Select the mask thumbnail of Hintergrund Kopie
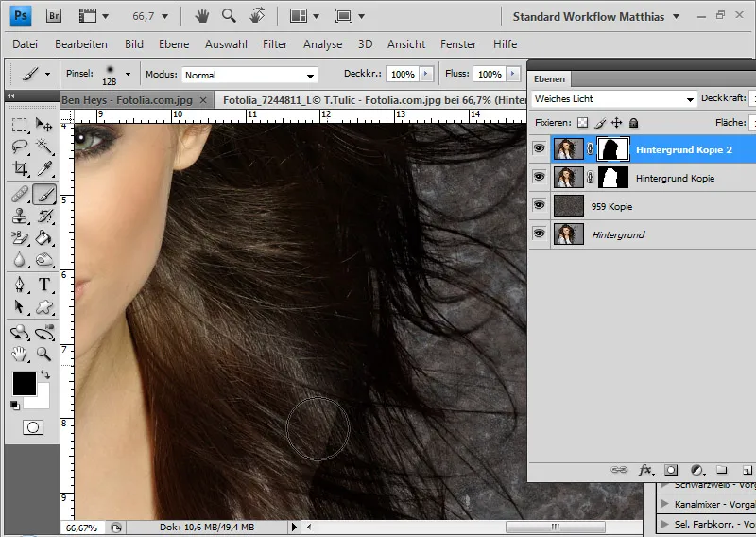Screen dimensions: 756x537 [x=613, y=177]
